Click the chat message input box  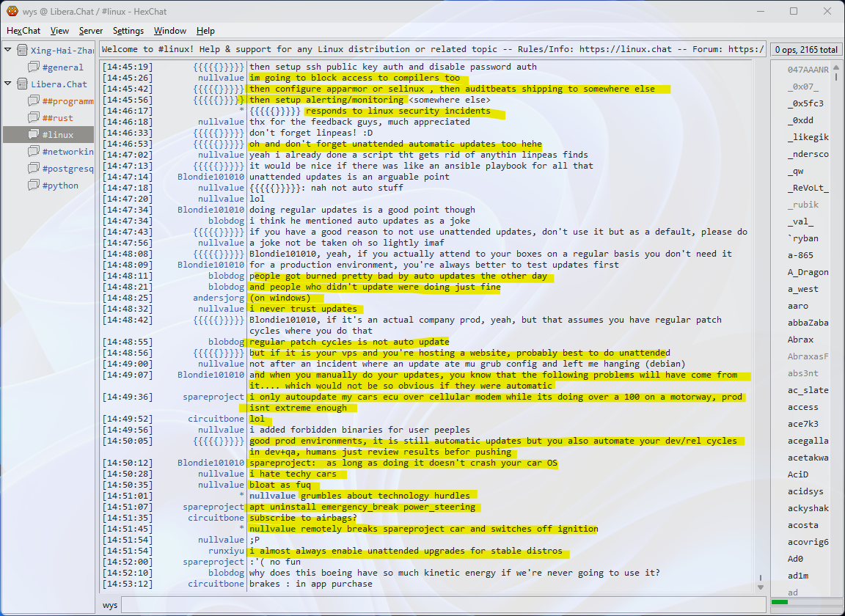(440, 605)
